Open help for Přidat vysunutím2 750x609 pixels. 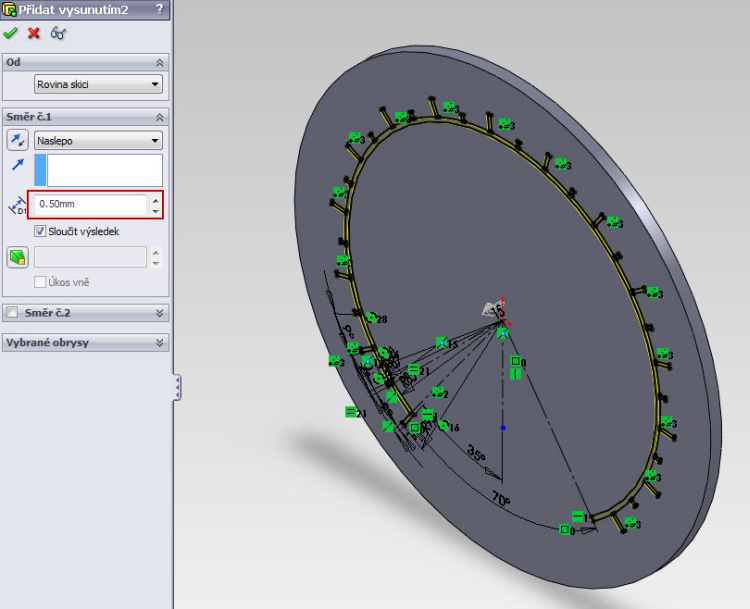(159, 9)
